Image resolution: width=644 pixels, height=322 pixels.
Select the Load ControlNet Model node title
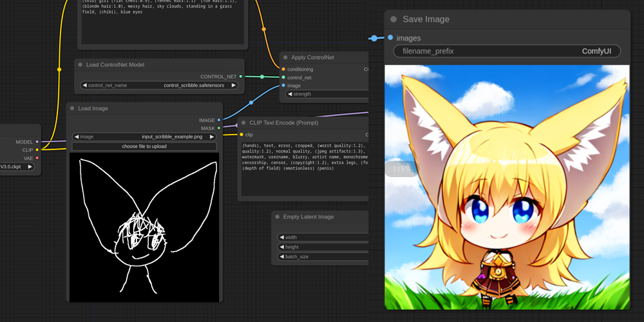tap(115, 65)
